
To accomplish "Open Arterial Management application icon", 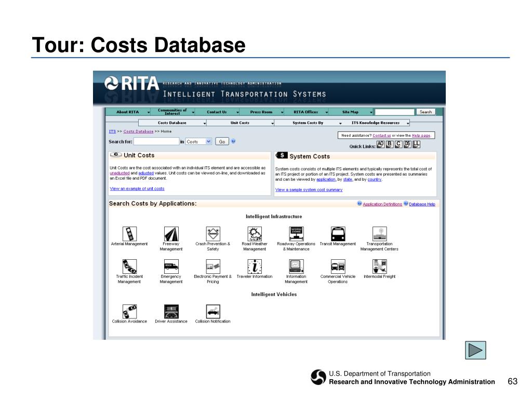I will click(x=129, y=234).
